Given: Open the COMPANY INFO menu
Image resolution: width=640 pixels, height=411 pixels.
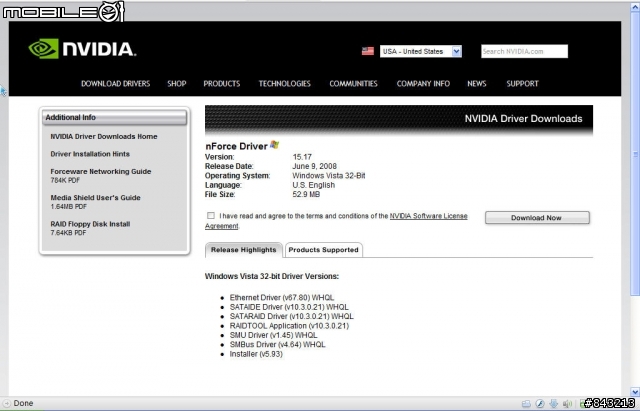Looking at the screenshot, I should click(423, 84).
